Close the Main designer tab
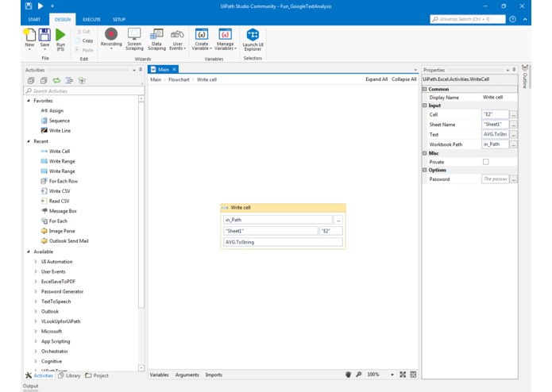Screen dimensions: 552x392 [x=174, y=70]
